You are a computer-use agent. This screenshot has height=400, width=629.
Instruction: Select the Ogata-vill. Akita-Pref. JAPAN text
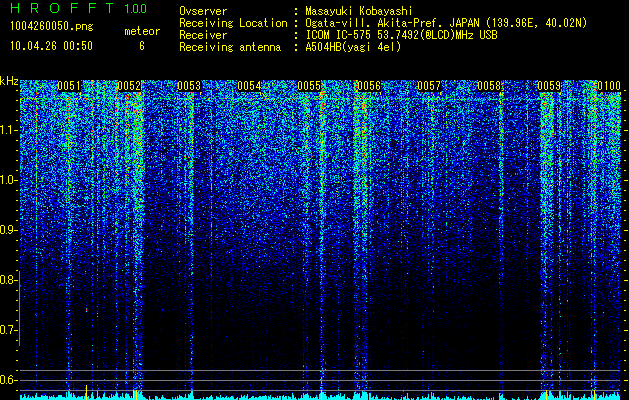tap(394, 23)
